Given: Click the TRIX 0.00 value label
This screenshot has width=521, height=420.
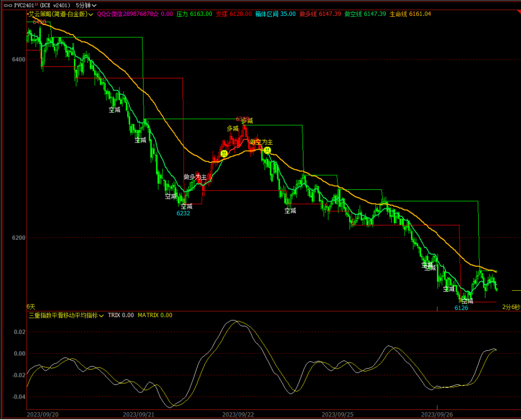Looking at the screenshot, I should 121,315.
